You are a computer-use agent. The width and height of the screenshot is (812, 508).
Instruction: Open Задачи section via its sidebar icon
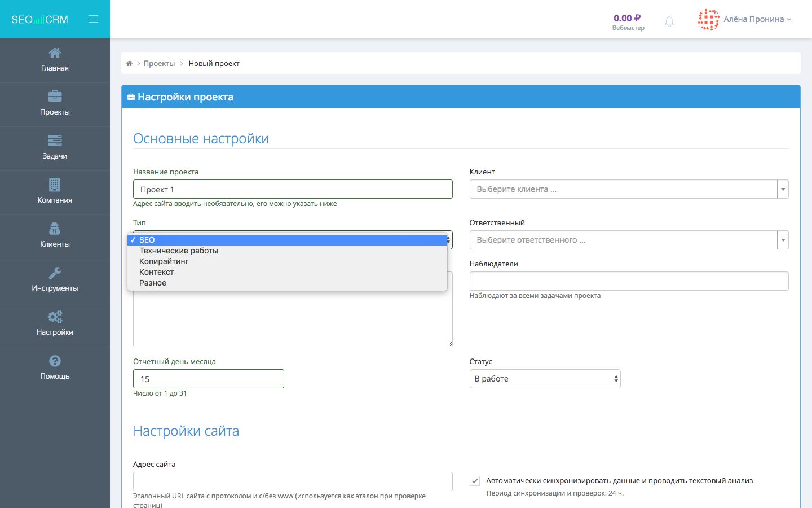point(55,140)
